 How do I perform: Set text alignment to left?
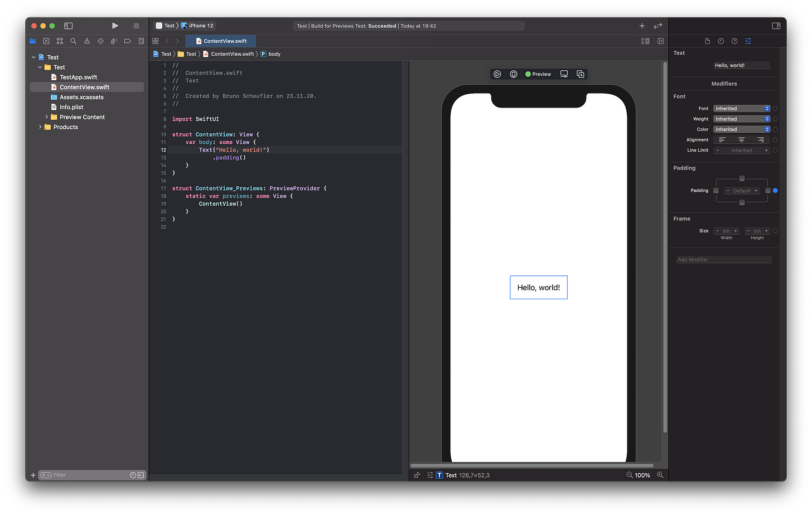pyautogui.click(x=722, y=140)
